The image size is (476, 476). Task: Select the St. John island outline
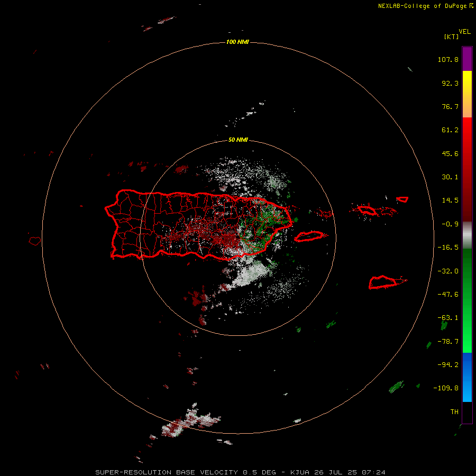402,199
